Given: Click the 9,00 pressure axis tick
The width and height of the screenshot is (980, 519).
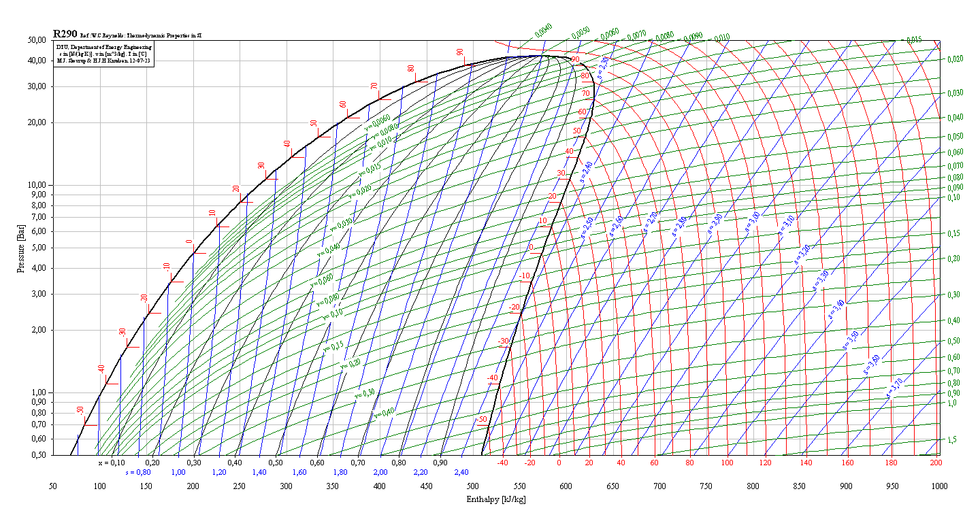Looking at the screenshot, I should 37,195.
